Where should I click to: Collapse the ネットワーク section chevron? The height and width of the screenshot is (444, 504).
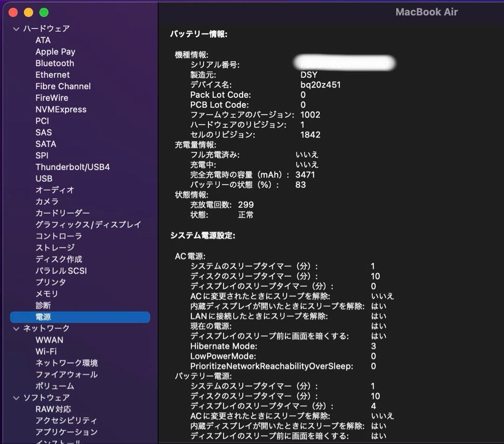click(16, 329)
